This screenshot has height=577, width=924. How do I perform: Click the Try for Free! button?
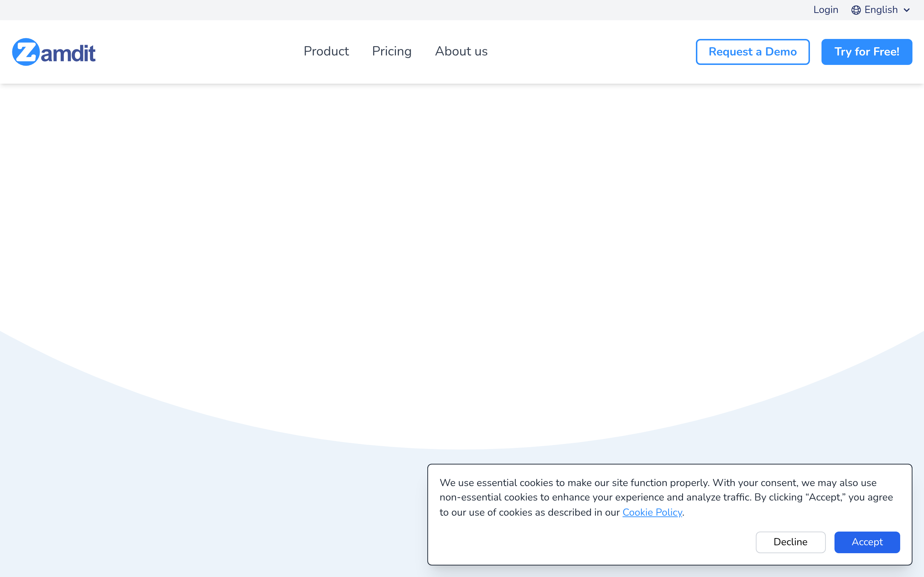coord(866,52)
